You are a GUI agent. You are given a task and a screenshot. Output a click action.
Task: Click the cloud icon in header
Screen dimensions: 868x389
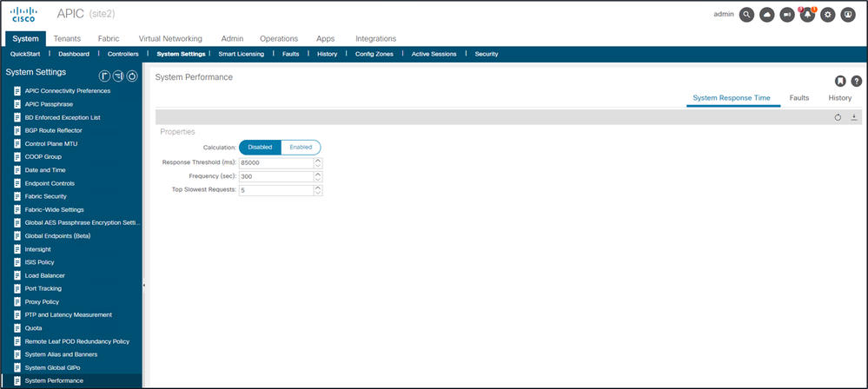(767, 15)
